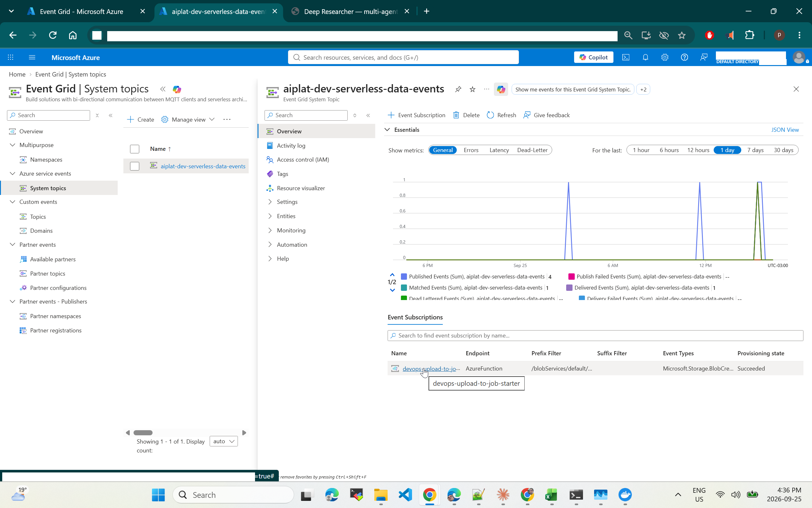Image resolution: width=812 pixels, height=508 pixels.
Task: Refresh the system topic overview
Action: pyautogui.click(x=501, y=115)
